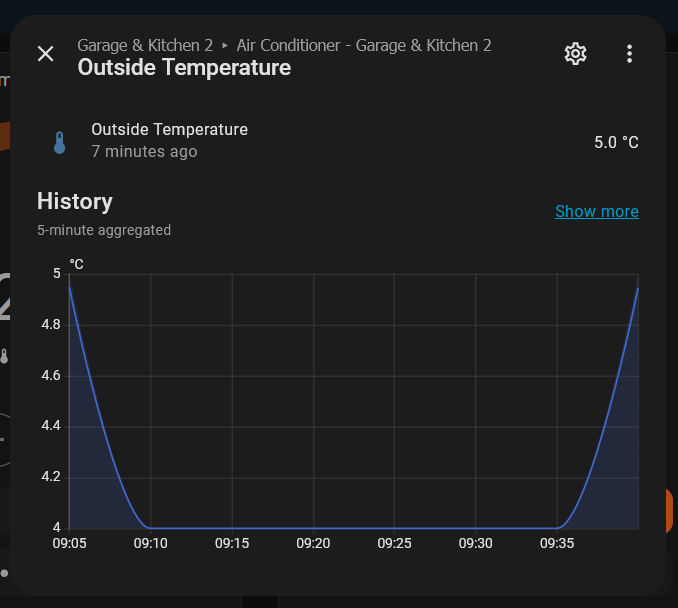
Task: Select the Outside Temperature entity row label
Action: 169,129
